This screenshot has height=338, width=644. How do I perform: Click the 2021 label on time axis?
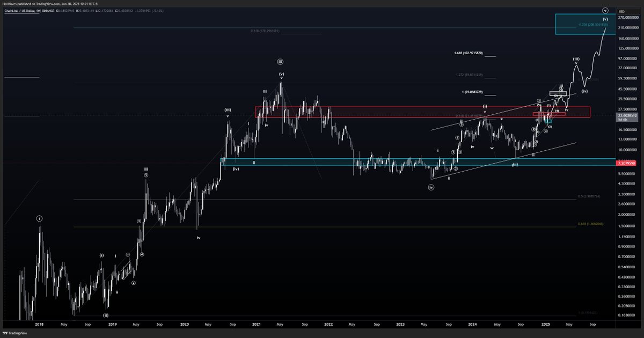(256, 324)
